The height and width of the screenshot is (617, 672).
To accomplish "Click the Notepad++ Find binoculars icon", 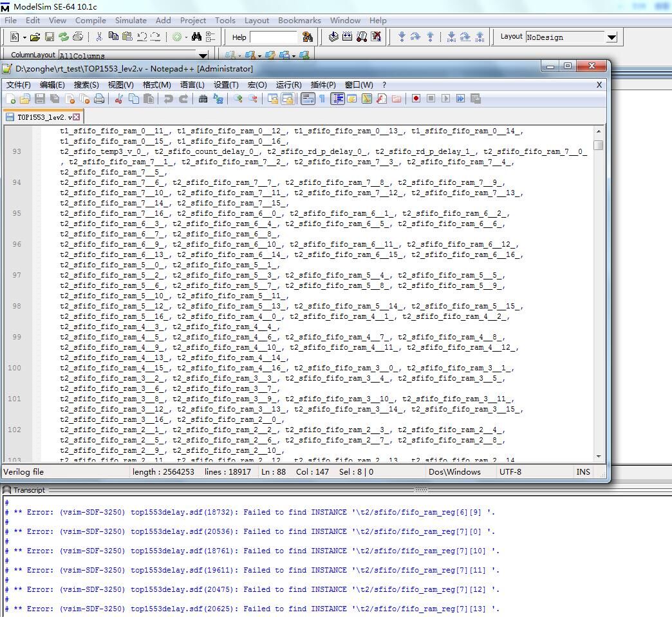I will (x=203, y=99).
